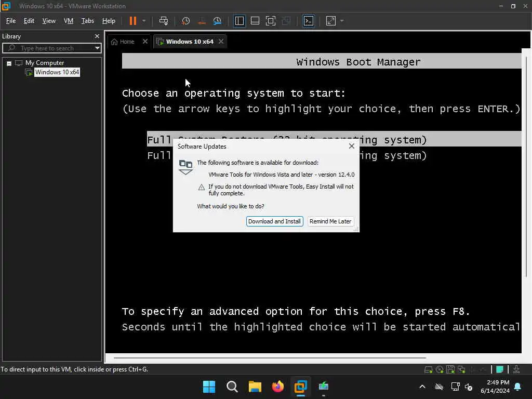Open the Edit menu
Viewport: 532px width, 399px height.
[x=29, y=21]
